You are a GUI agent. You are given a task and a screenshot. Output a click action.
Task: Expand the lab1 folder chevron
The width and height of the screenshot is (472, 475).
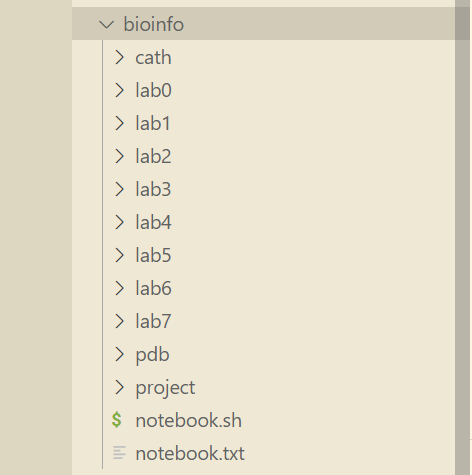(x=119, y=123)
